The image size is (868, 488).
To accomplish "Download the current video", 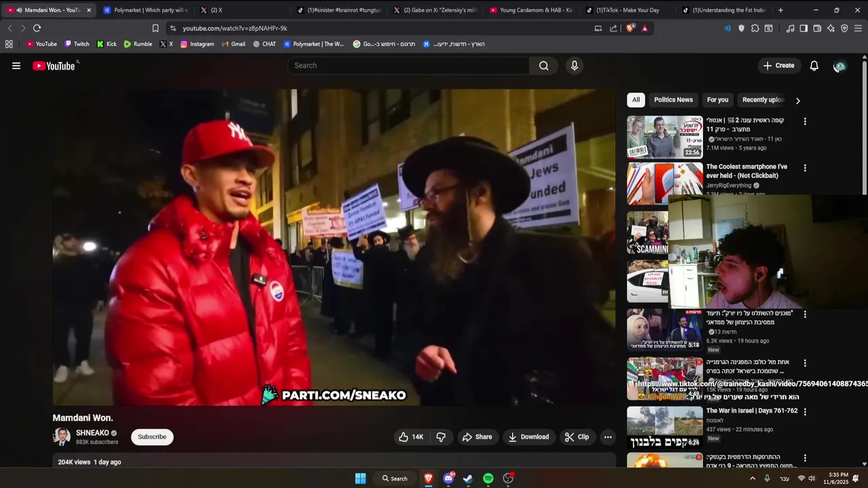I will point(528,437).
